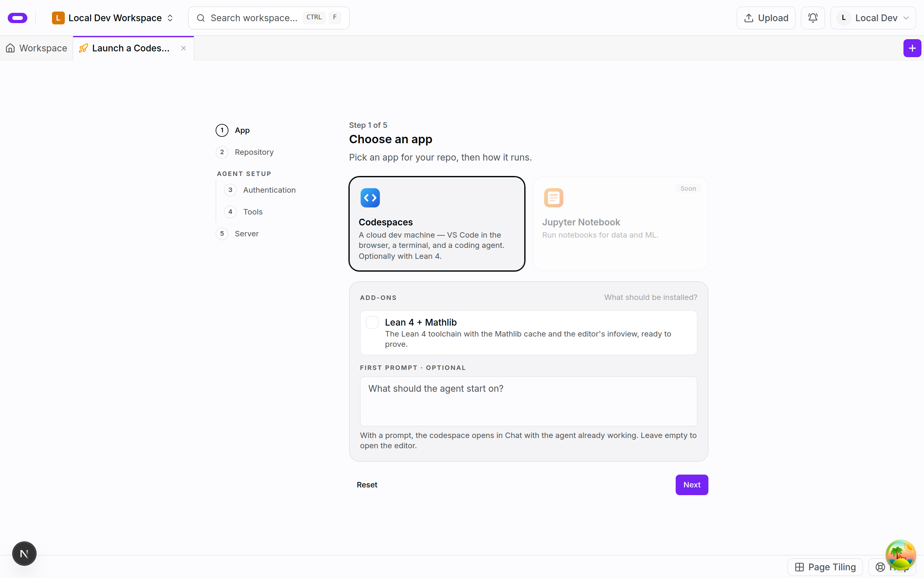The image size is (924, 578).
Task: Click the 'Step 1 of 5' text
Action: tap(368, 125)
